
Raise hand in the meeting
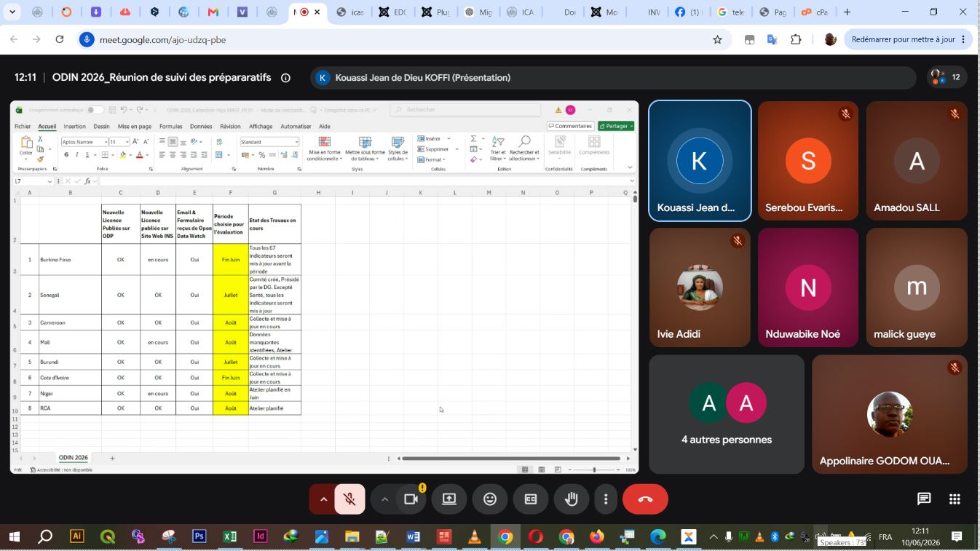pyautogui.click(x=572, y=499)
